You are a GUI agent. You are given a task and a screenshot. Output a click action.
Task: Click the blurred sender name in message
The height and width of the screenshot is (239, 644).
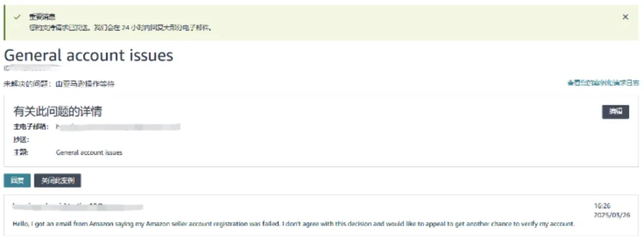78,206
